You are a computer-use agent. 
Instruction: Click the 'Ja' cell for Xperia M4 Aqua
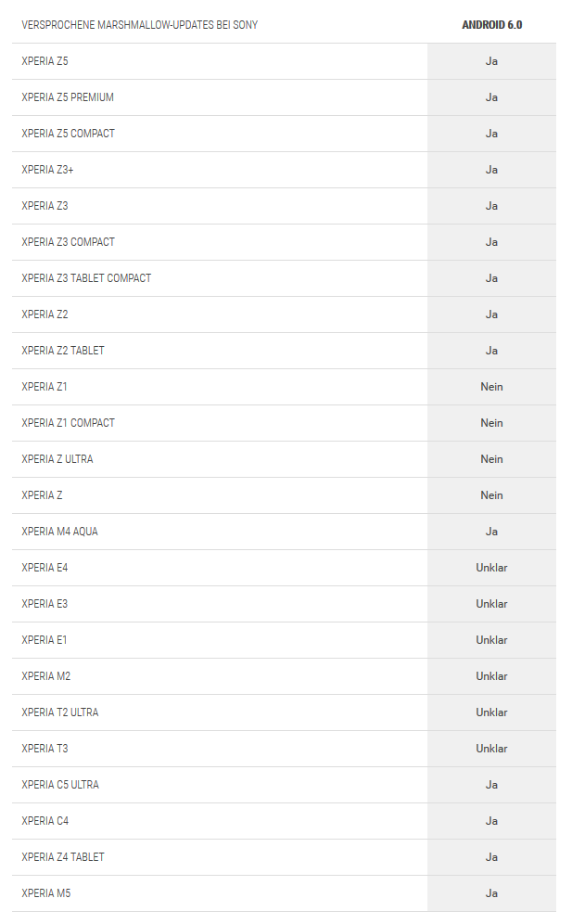[491, 532]
